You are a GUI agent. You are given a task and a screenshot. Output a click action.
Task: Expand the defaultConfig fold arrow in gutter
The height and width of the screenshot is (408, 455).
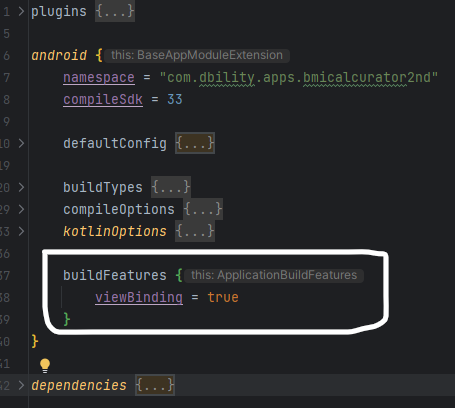[x=21, y=143]
